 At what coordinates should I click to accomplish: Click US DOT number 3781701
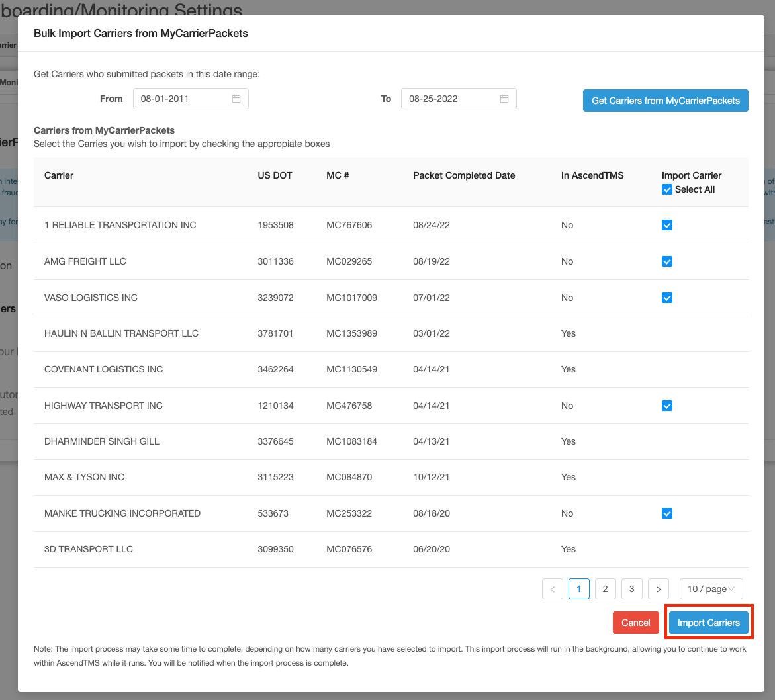tap(275, 334)
